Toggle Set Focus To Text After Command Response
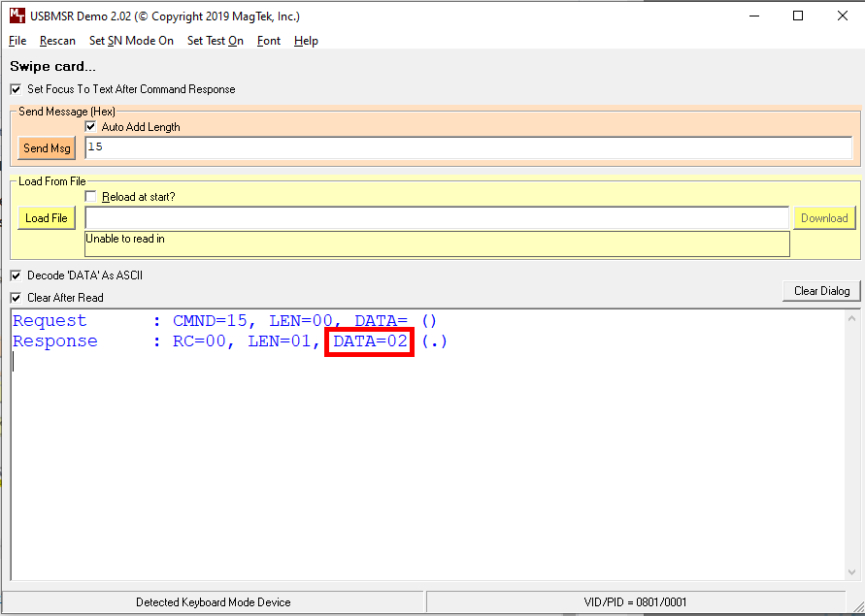 [x=16, y=89]
